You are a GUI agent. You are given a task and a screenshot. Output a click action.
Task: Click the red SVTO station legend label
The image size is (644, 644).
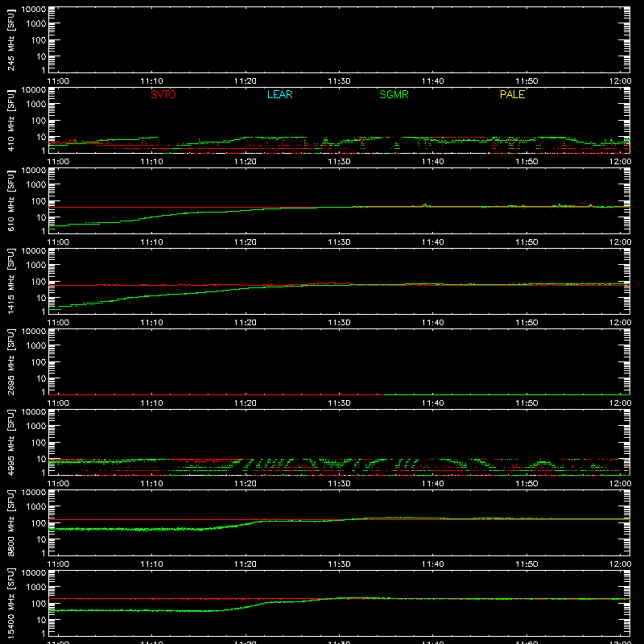[x=163, y=94]
